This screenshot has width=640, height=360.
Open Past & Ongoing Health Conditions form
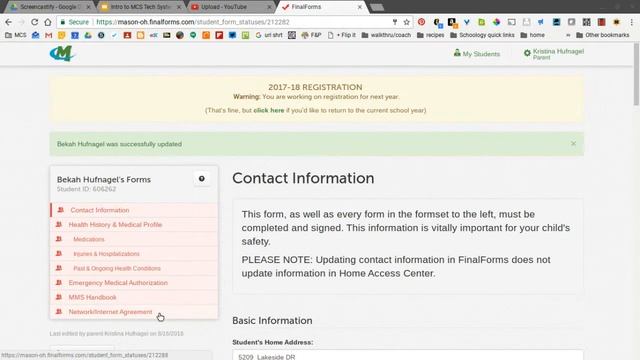tap(134, 268)
